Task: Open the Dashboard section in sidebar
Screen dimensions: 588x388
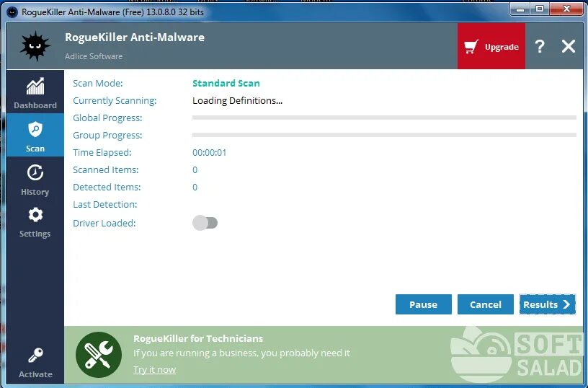Action: pyautogui.click(x=35, y=93)
